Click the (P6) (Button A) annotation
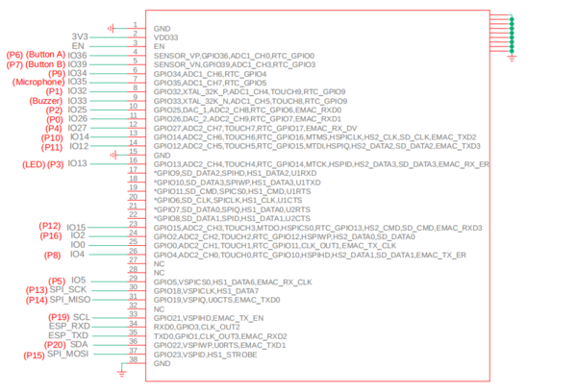 [36, 55]
